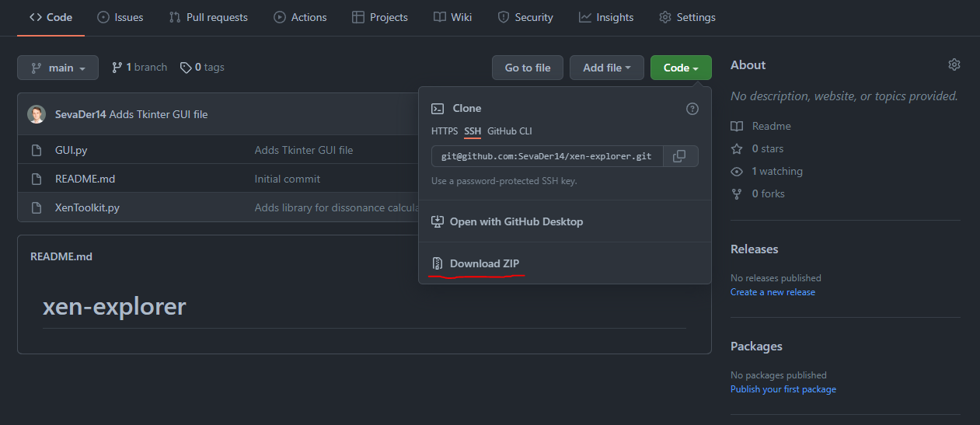Click the watching eye icon
980x425 pixels.
click(737, 171)
